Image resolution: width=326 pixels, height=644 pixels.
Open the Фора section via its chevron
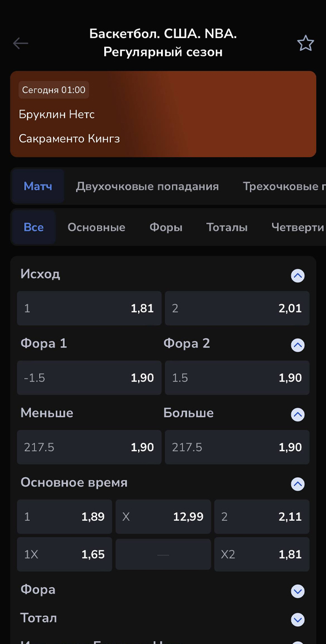click(x=297, y=590)
